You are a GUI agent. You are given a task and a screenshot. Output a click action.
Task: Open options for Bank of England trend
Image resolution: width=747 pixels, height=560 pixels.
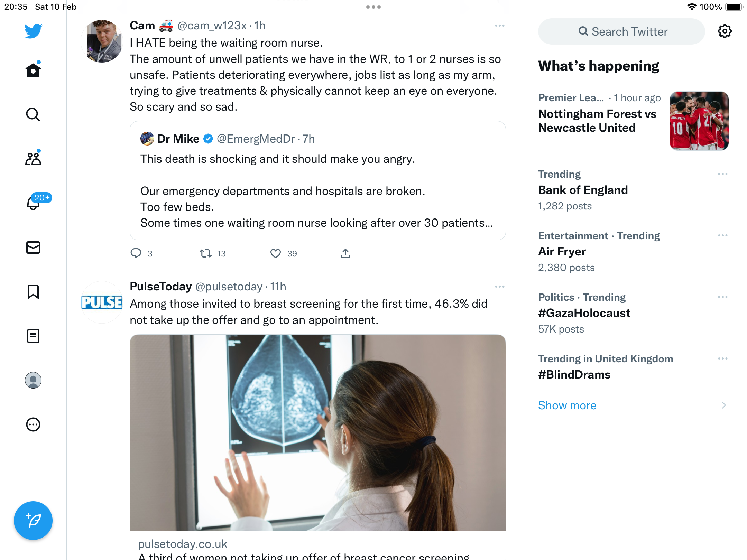[723, 174]
